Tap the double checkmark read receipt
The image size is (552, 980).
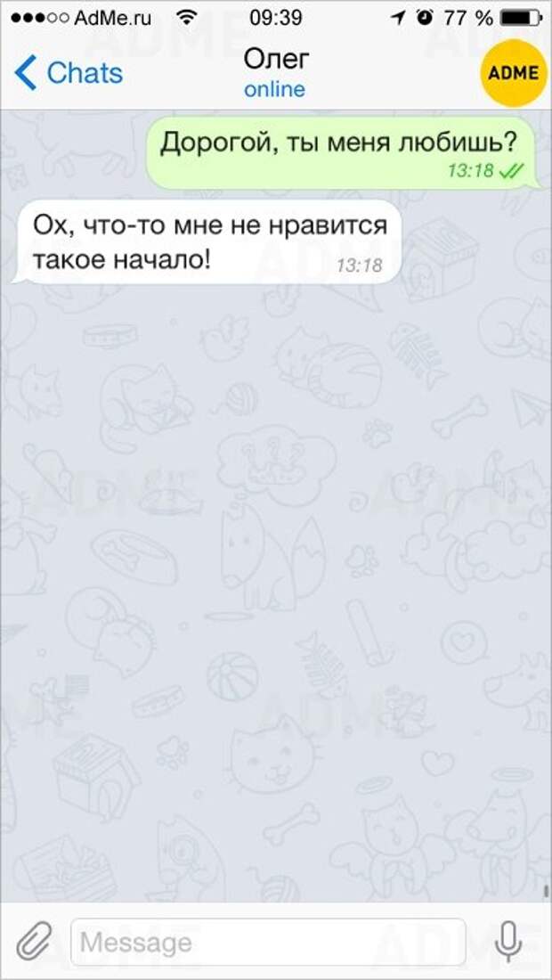512,170
